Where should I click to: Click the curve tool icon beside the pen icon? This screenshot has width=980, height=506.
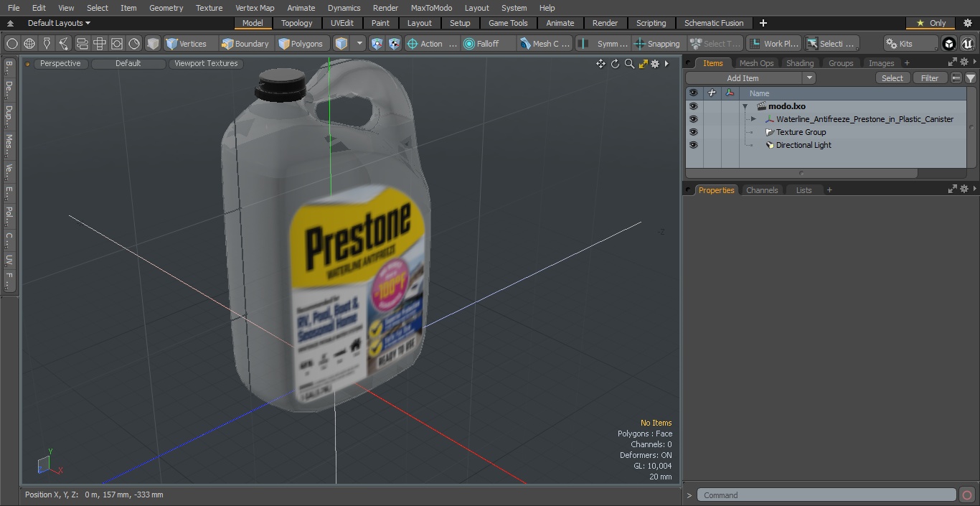click(64, 44)
